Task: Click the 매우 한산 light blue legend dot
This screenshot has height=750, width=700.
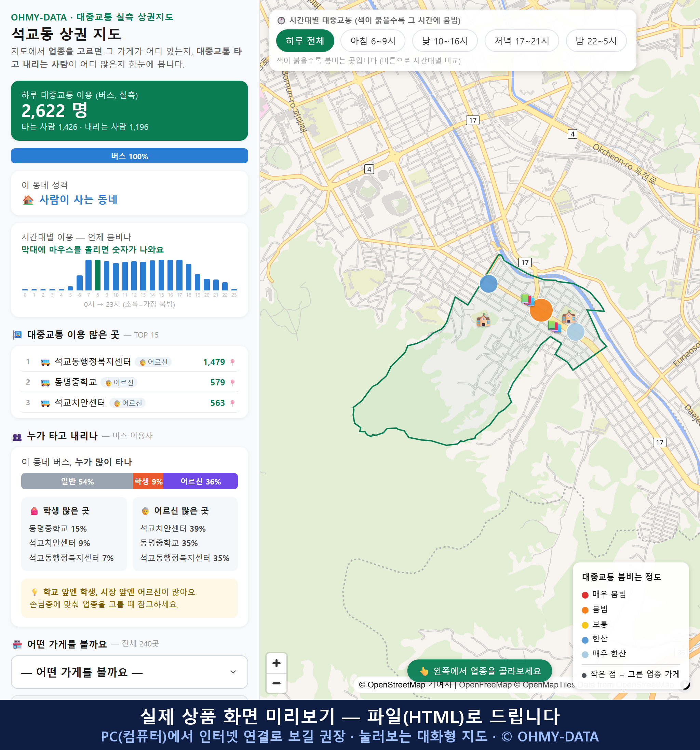Action: pos(585,654)
